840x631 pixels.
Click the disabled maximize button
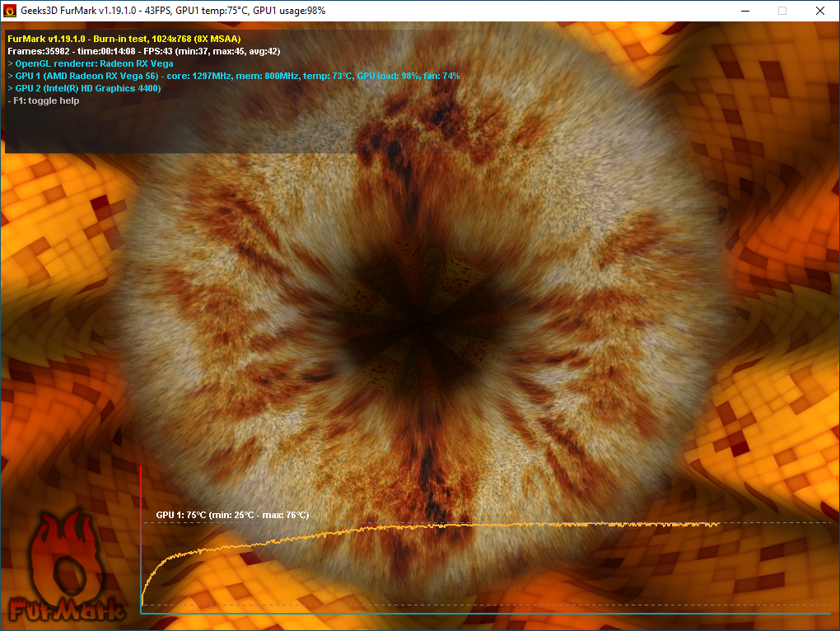[x=782, y=11]
